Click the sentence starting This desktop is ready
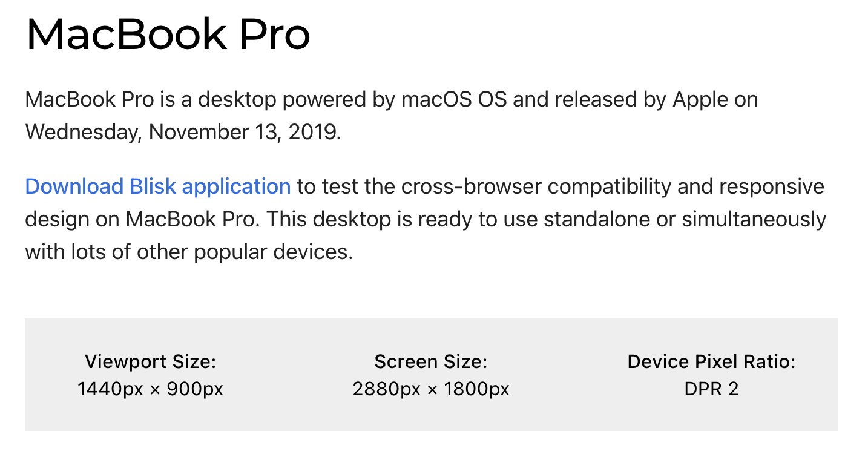 click(426, 235)
